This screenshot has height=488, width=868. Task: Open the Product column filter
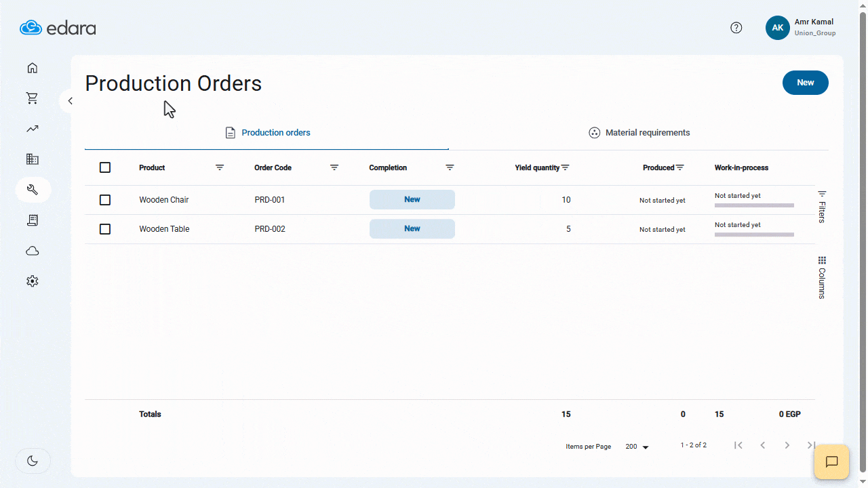(220, 167)
